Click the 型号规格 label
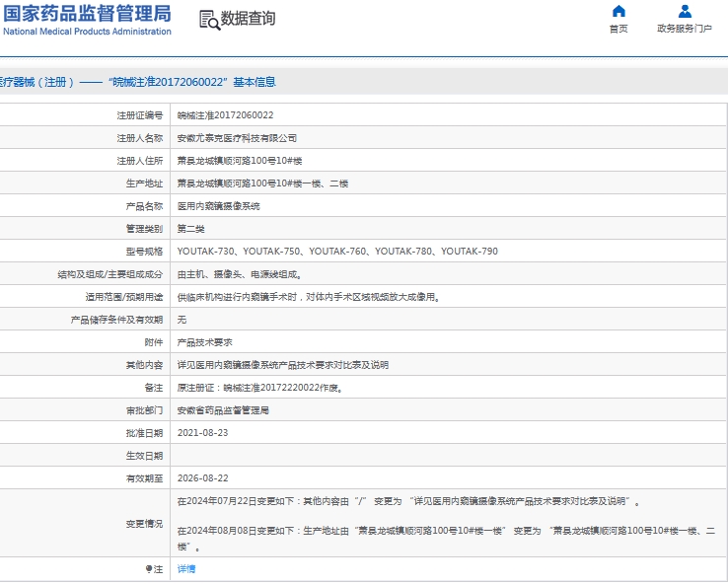Viewport: 728px width, 585px height. 144,252
